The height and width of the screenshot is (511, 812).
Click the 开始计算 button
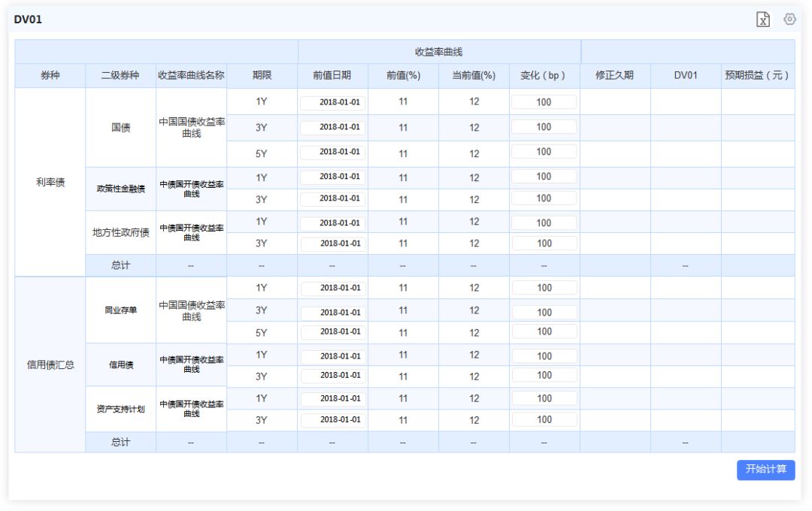click(766, 470)
